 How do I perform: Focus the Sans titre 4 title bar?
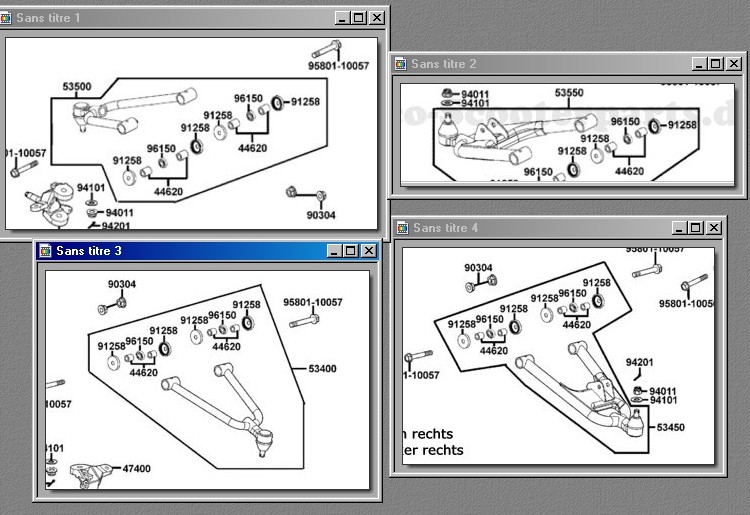pos(540,228)
